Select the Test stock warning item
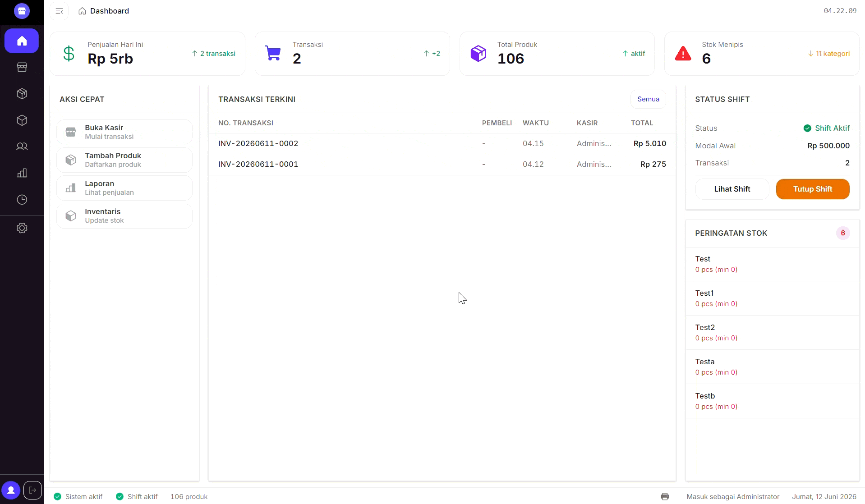 point(772,264)
